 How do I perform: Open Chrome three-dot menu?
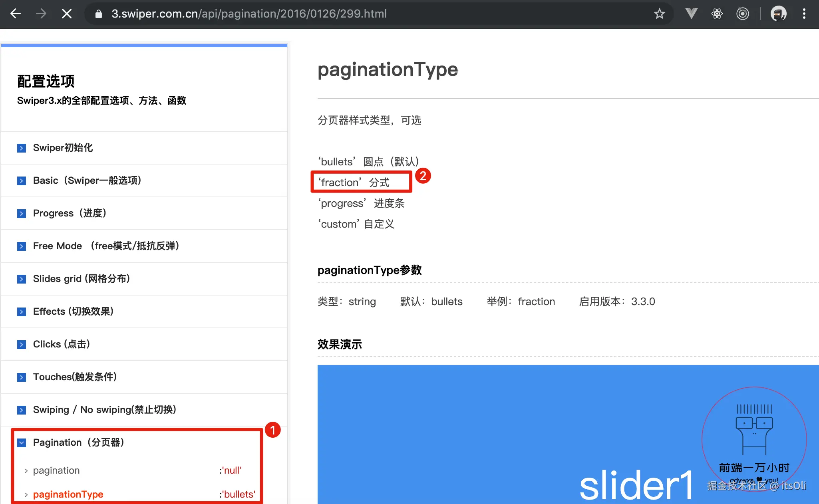coord(804,14)
